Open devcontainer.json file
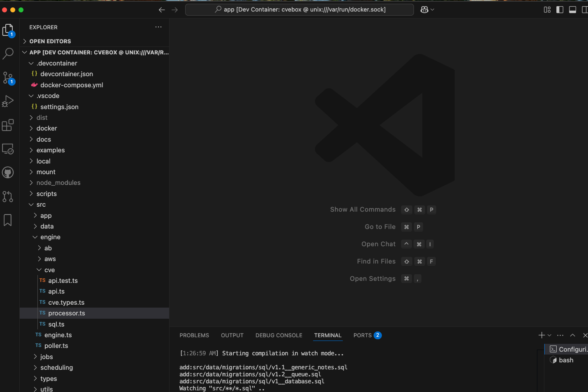This screenshot has width=588, height=392. tap(95, 74)
